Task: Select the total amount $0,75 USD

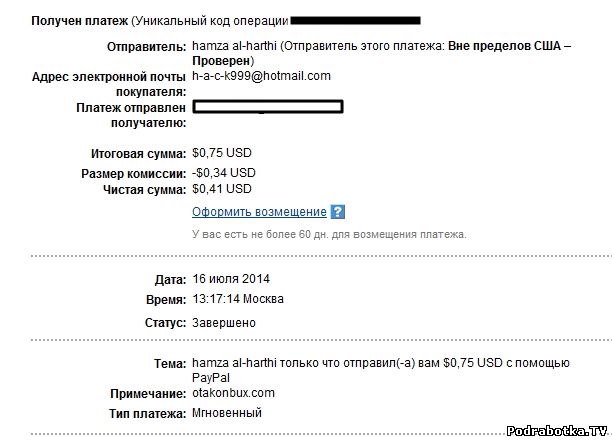Action: pos(222,154)
